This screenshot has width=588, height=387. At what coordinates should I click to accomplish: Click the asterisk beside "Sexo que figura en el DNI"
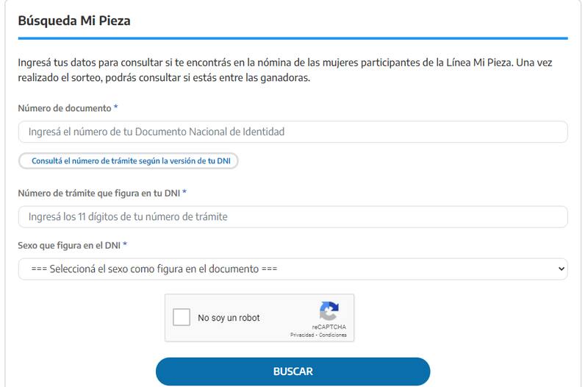coord(126,245)
